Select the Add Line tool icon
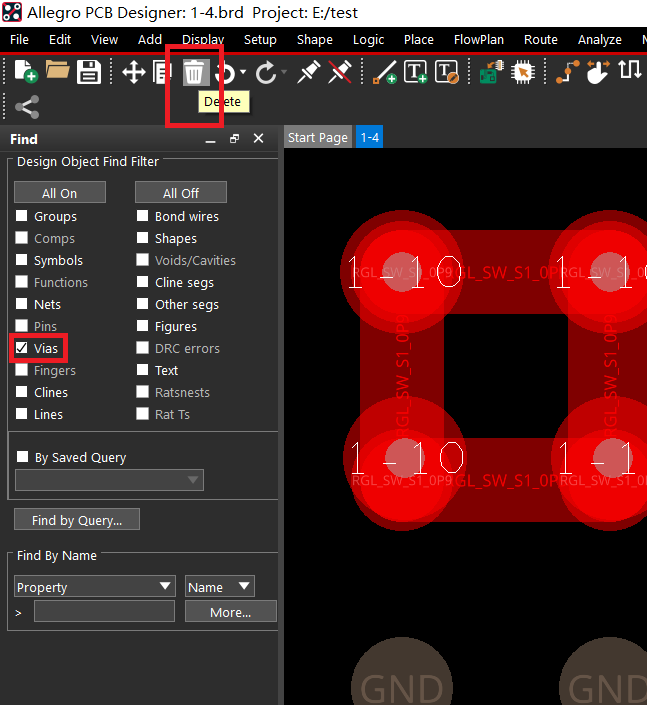 pos(385,72)
